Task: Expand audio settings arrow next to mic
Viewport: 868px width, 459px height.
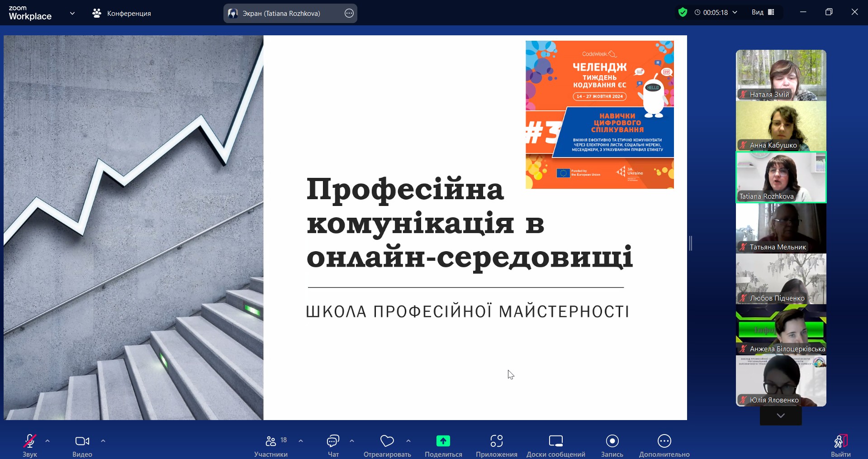Action: coord(47,441)
